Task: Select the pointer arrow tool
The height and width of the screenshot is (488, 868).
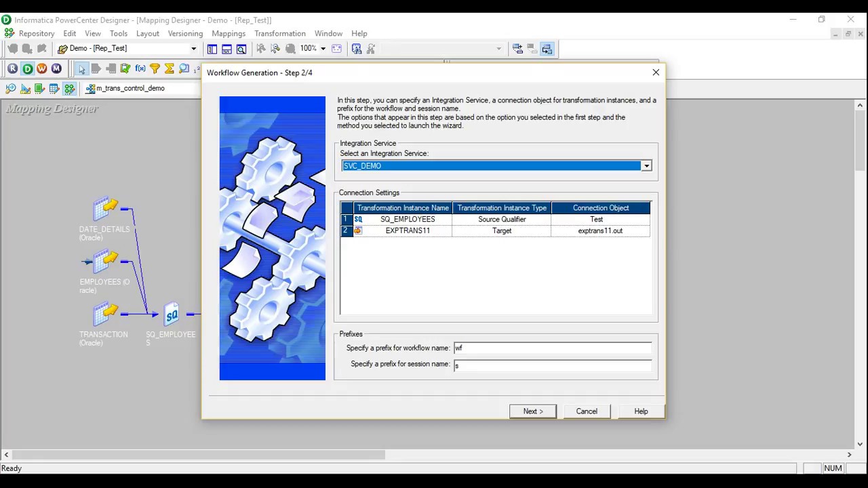Action: 81,68
